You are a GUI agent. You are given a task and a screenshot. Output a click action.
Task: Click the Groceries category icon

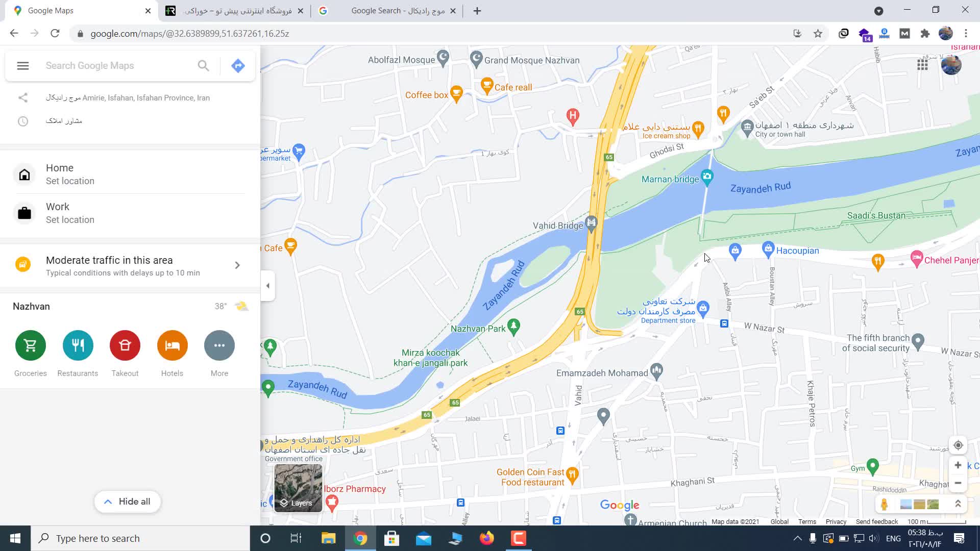pyautogui.click(x=31, y=345)
